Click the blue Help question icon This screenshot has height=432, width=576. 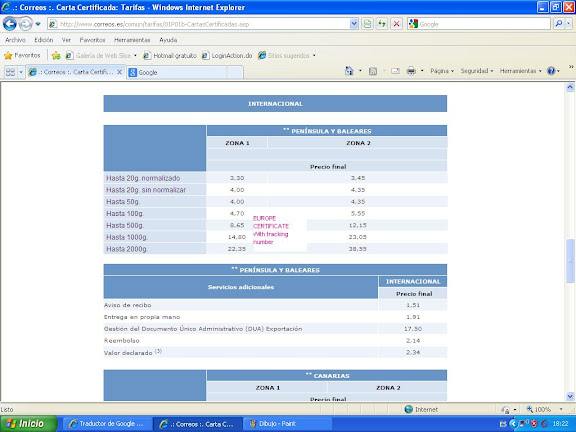pyautogui.click(x=551, y=71)
